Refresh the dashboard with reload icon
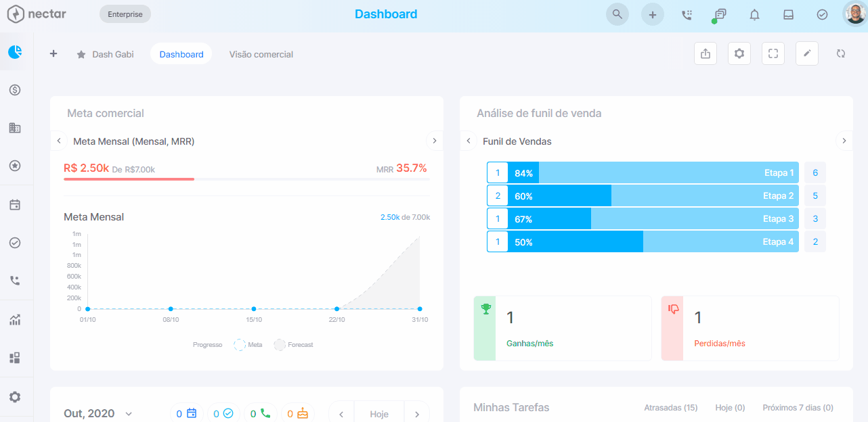The width and height of the screenshot is (868, 422). (x=841, y=53)
